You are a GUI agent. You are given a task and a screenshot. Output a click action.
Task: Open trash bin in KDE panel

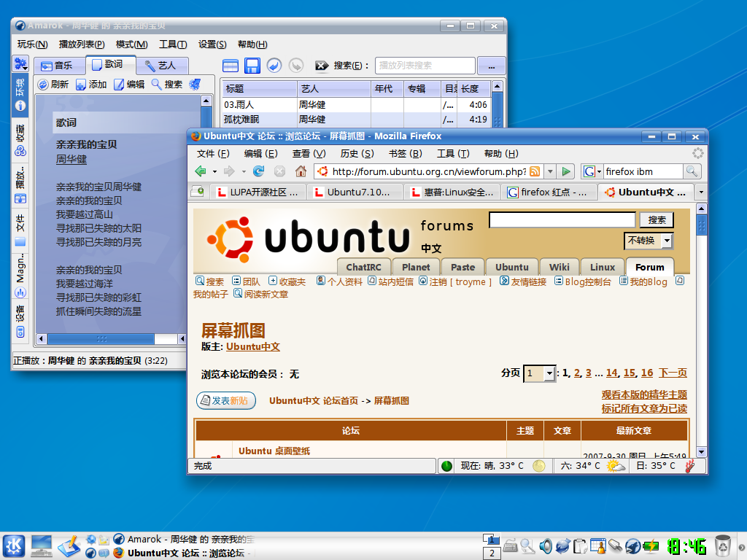(723, 545)
